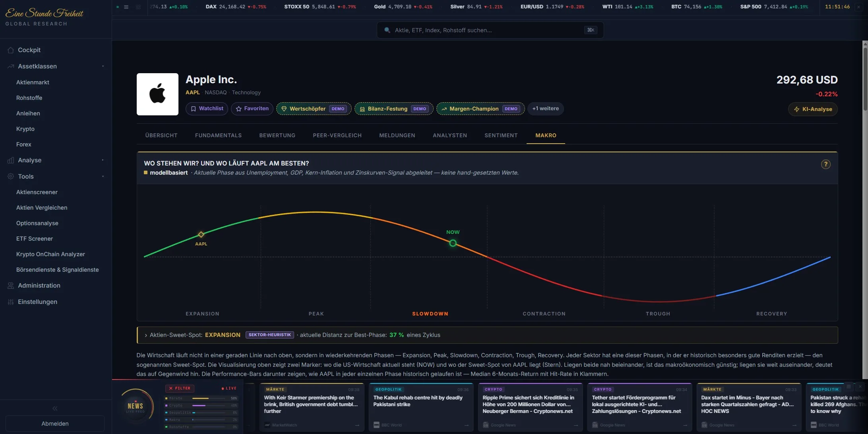Collapse the sidebar with the double-chevron icon
This screenshot has width=868, height=434.
(x=55, y=409)
